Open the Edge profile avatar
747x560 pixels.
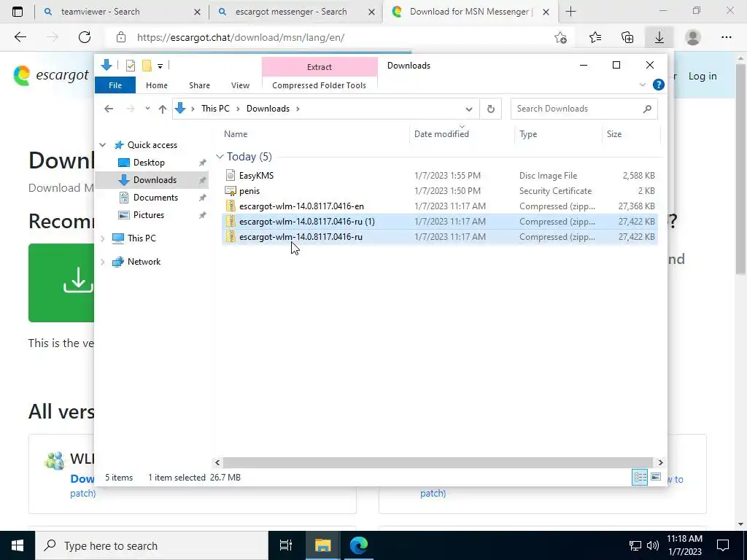693,37
